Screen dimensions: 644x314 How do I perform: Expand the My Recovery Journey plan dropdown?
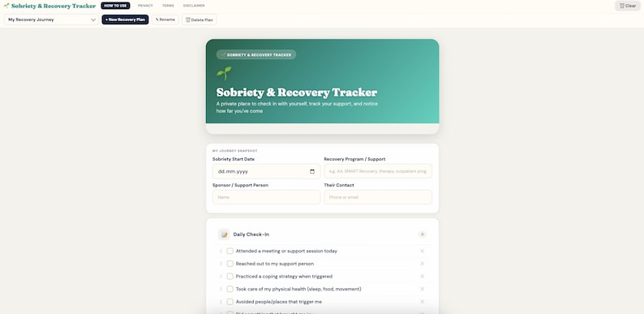[x=51, y=19]
